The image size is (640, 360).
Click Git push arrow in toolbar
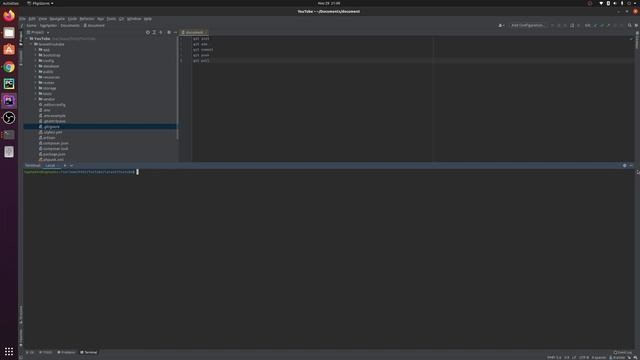[x=608, y=25]
